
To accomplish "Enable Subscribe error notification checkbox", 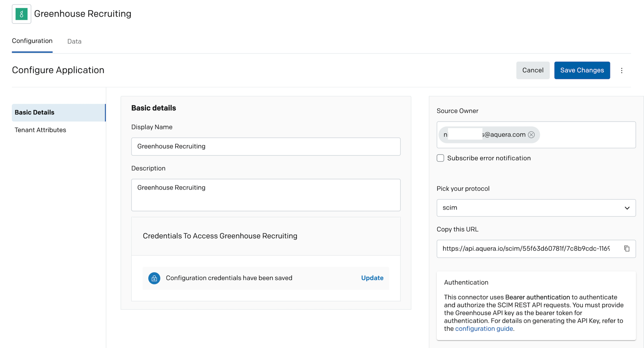I will 440,158.
